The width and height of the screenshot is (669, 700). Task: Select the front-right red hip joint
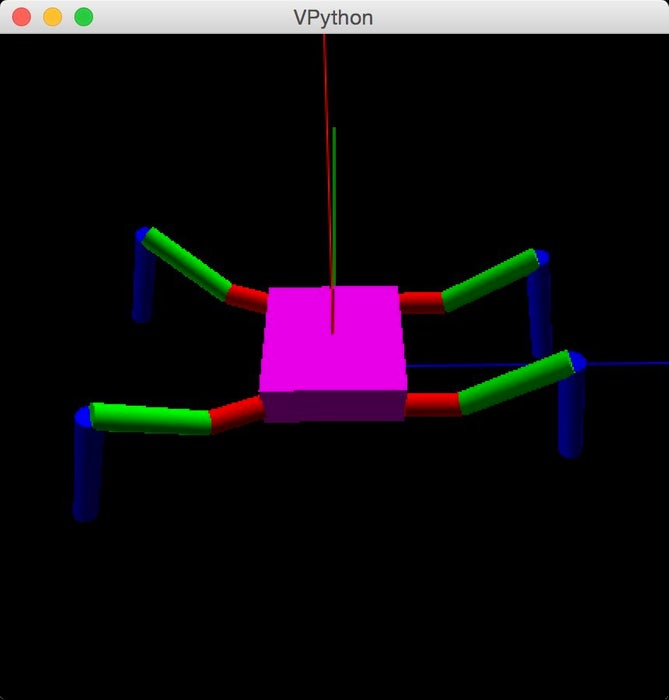point(432,404)
